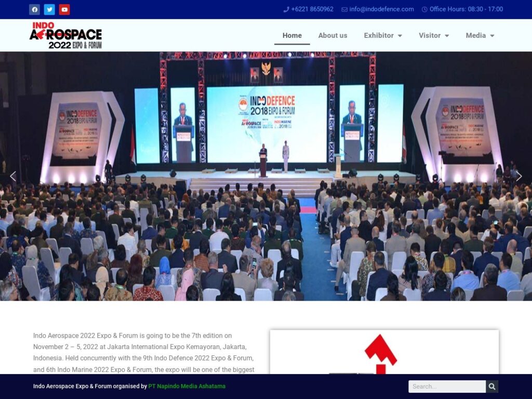The width and height of the screenshot is (532, 399).
Task: Click the envelope icon beside the email address
Action: [344, 9]
